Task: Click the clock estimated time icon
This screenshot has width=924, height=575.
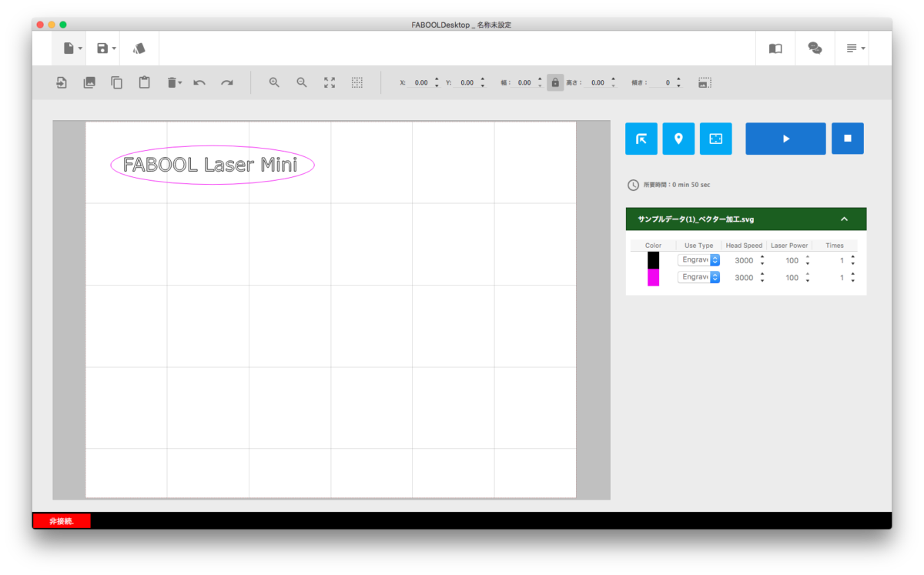Action: [x=633, y=185]
